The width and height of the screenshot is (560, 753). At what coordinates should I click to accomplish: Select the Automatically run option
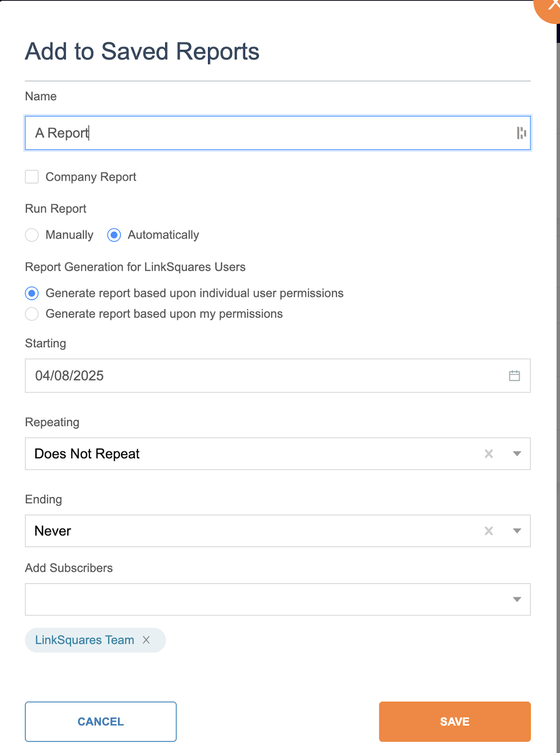click(114, 235)
